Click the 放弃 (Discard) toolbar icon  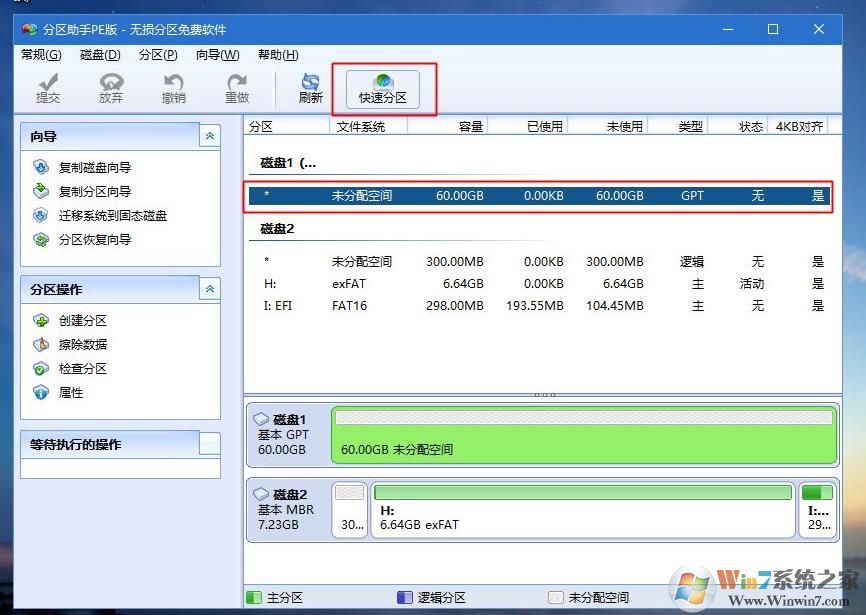[x=110, y=88]
